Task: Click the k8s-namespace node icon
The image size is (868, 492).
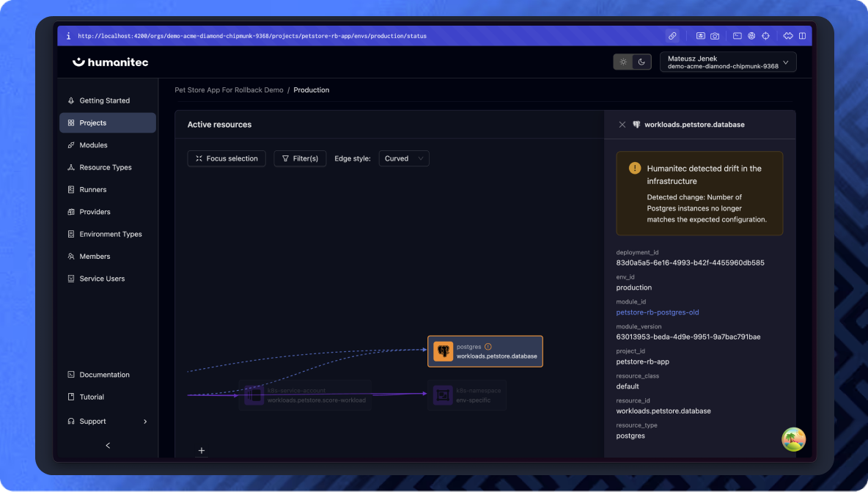Action: pos(442,395)
